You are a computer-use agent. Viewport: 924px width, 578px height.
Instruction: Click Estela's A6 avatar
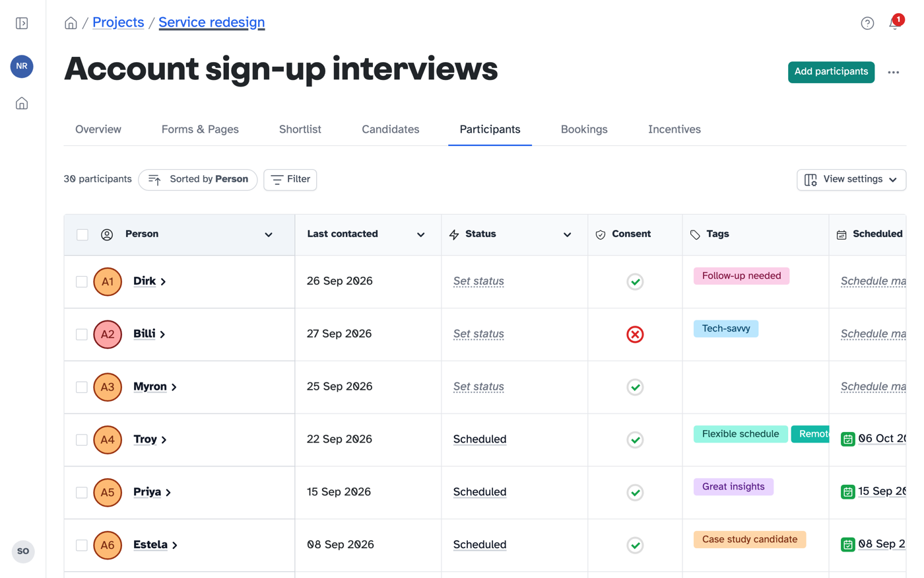(108, 545)
